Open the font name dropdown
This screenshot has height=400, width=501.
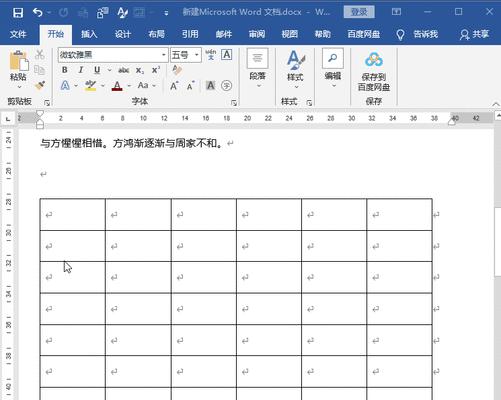(x=164, y=55)
